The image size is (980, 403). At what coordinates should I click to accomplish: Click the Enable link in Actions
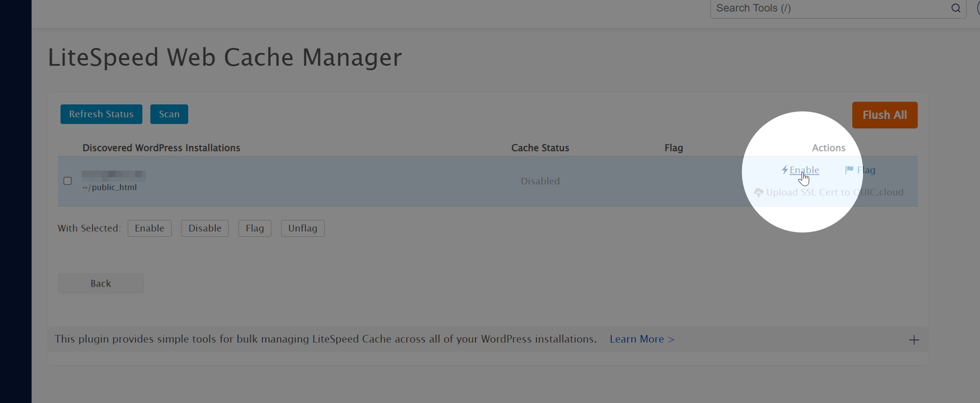[x=804, y=170]
